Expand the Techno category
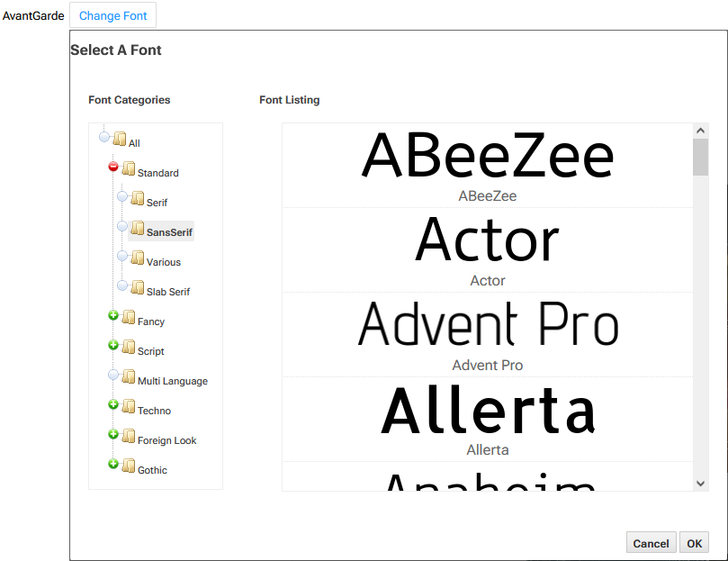This screenshot has width=728, height=561. (112, 405)
